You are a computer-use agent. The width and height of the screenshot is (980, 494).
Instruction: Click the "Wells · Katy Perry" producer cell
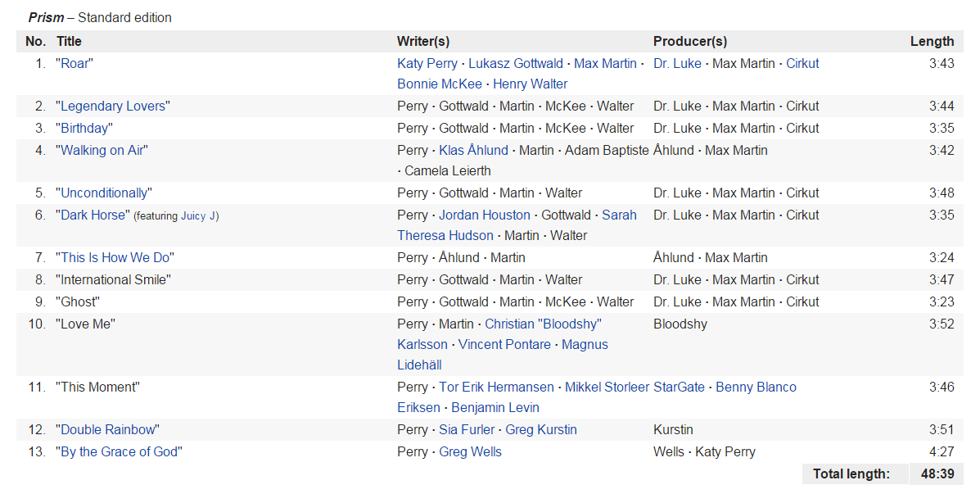pos(704,451)
